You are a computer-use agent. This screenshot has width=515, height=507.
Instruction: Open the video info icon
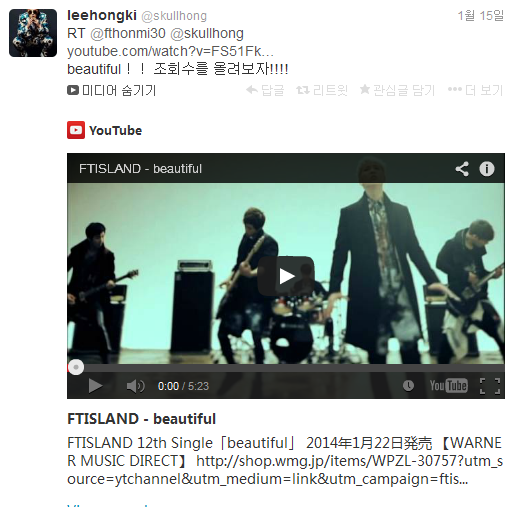point(487,169)
